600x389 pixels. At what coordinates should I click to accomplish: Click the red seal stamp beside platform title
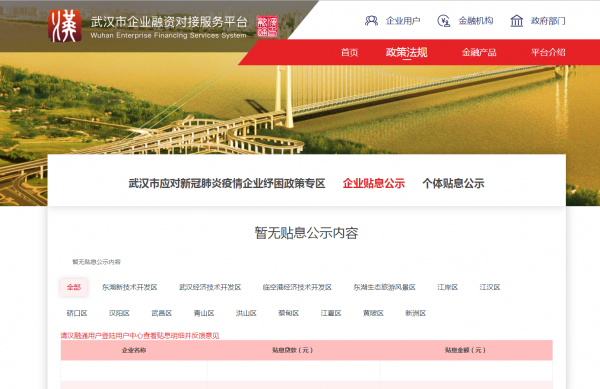[x=267, y=26]
